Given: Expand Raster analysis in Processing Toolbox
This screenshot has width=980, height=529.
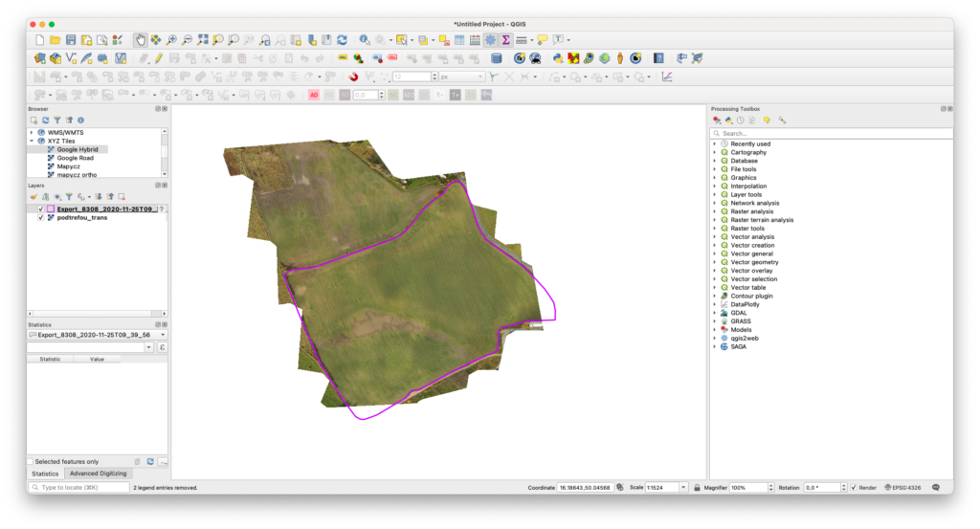Looking at the screenshot, I should click(x=714, y=211).
